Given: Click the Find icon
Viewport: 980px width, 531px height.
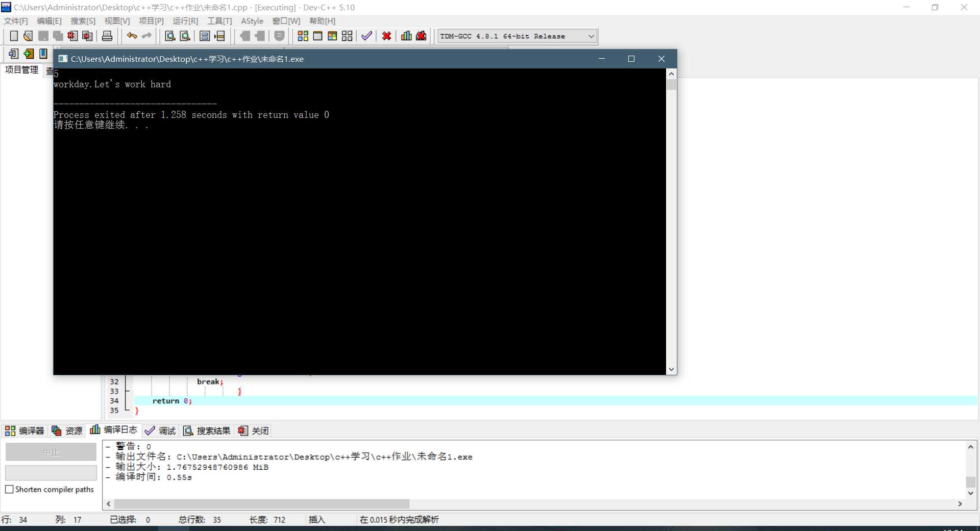Looking at the screenshot, I should coord(170,36).
